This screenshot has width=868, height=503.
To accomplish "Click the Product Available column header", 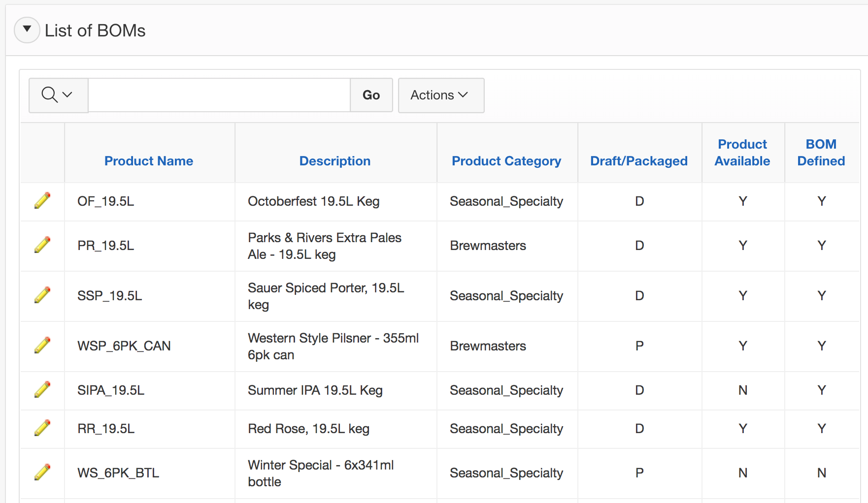I will (742, 153).
